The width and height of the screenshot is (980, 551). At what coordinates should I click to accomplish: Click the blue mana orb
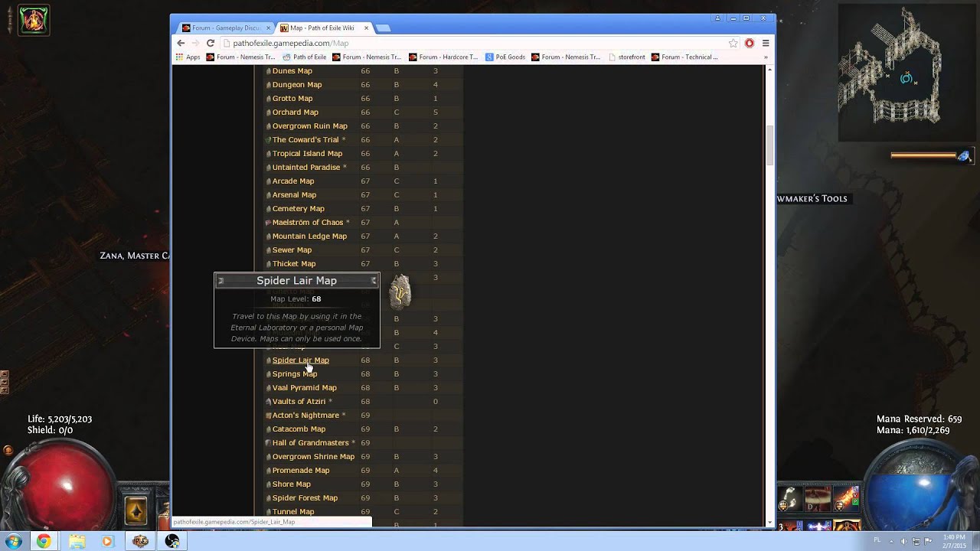pos(923,482)
